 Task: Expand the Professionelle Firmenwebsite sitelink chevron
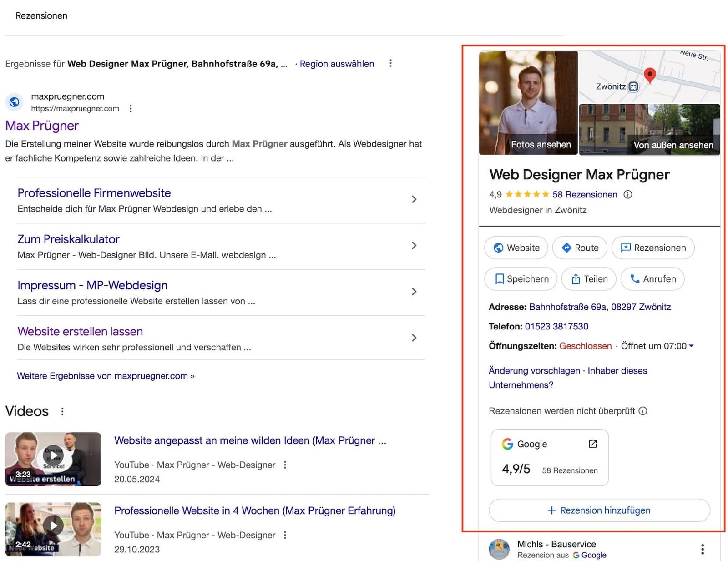click(414, 199)
